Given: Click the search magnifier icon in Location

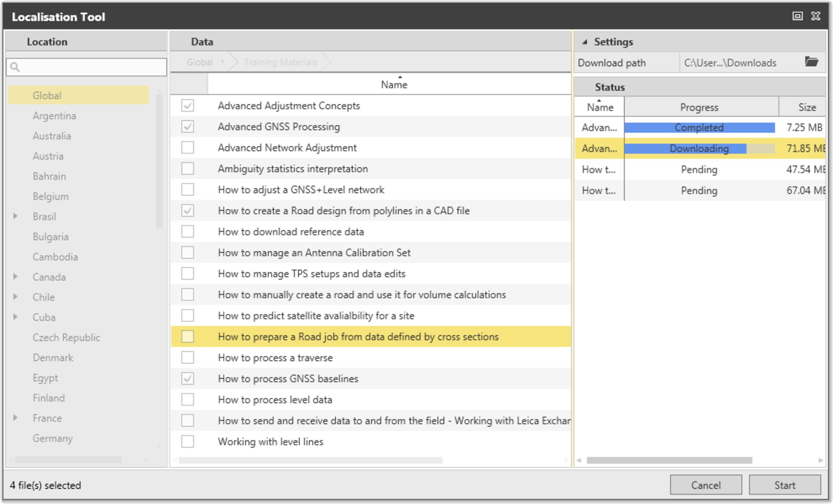Looking at the screenshot, I should (15, 67).
